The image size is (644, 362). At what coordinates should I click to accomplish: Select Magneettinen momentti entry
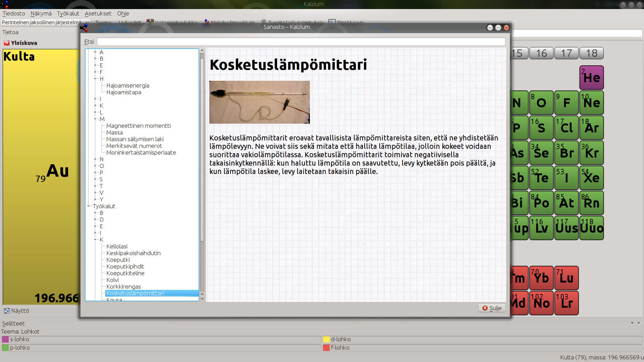click(139, 126)
